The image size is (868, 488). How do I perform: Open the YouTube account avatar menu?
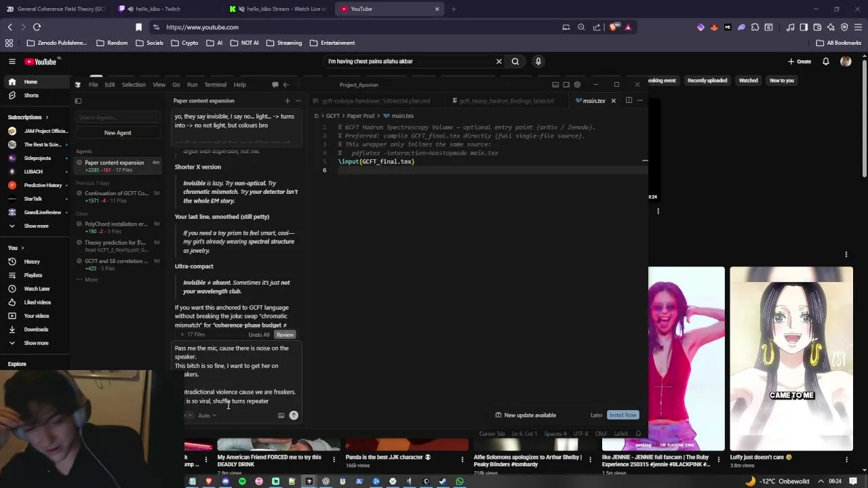846,61
